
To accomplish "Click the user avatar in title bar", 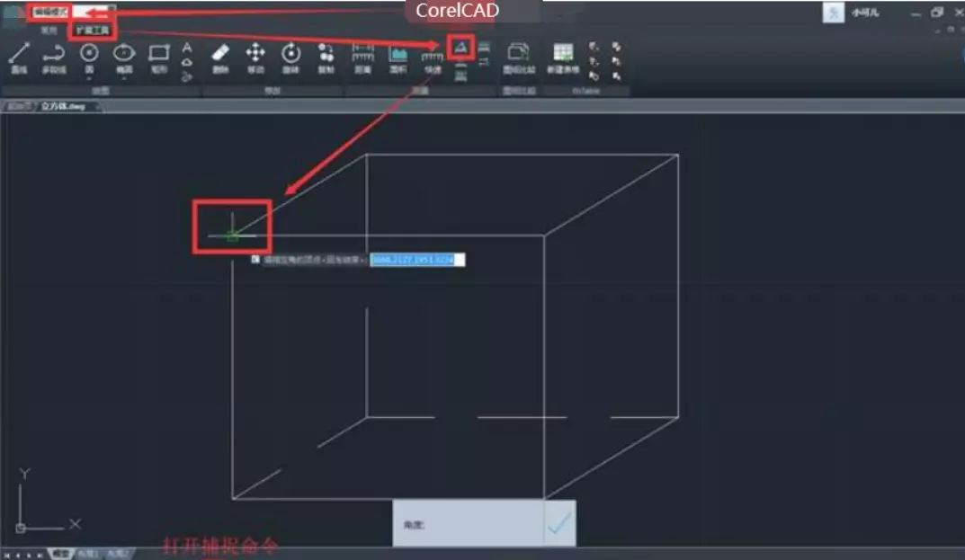I will pyautogui.click(x=834, y=13).
